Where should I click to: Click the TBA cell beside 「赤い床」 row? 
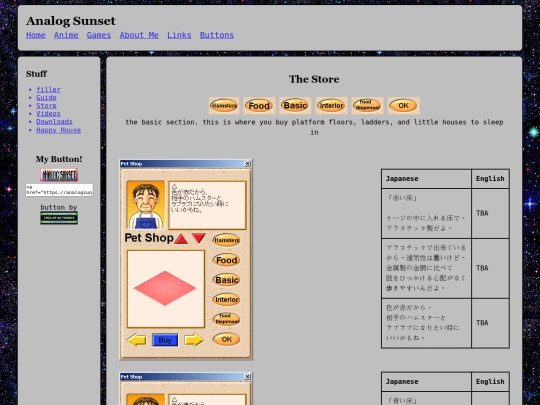(x=490, y=213)
